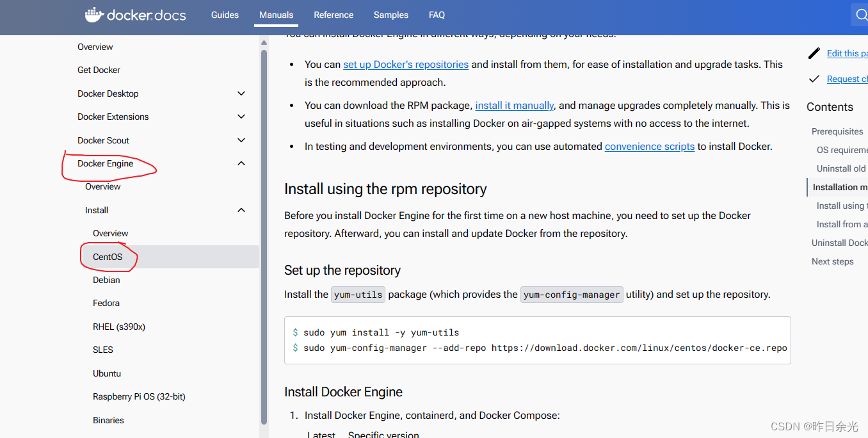
Task: Select Docker Desktop in the sidebar
Action: pos(108,93)
